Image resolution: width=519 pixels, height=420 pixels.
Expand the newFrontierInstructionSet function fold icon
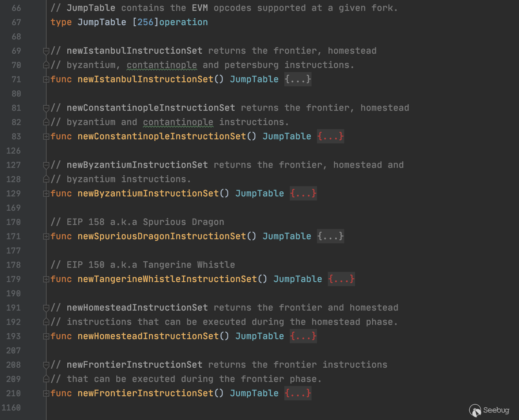point(46,393)
